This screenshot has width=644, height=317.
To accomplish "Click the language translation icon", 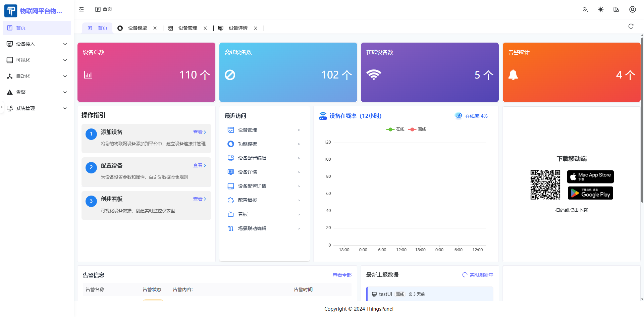I will click(585, 9).
